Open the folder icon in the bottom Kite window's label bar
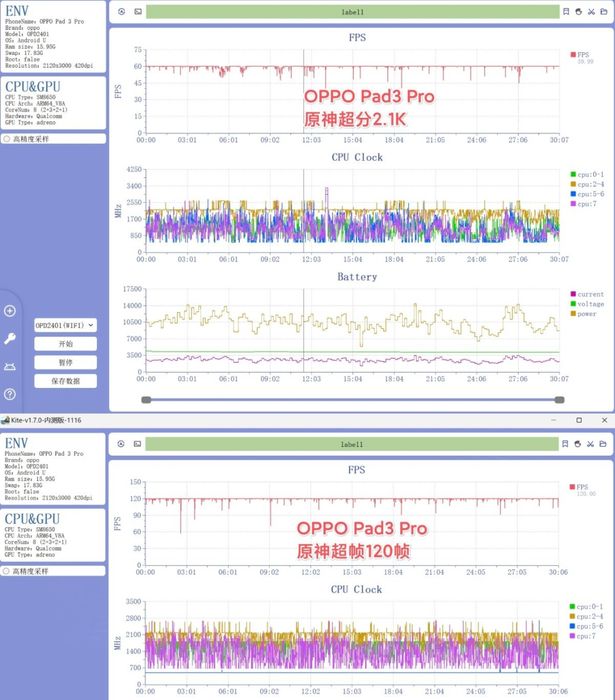The height and width of the screenshot is (700, 615). (603, 444)
